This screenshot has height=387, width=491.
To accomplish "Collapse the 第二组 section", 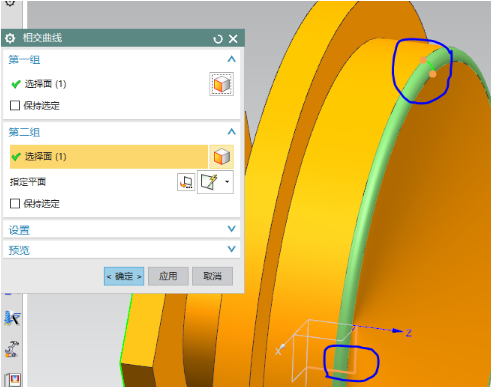I will tap(231, 132).
